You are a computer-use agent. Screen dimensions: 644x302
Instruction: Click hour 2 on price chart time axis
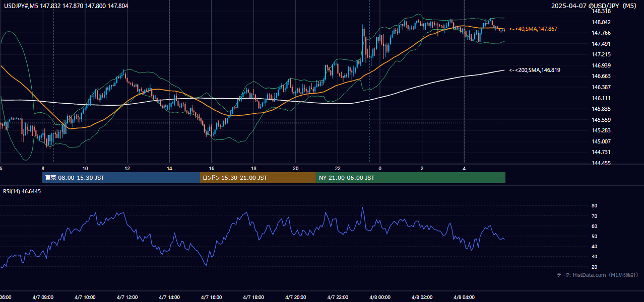[x=422, y=168]
